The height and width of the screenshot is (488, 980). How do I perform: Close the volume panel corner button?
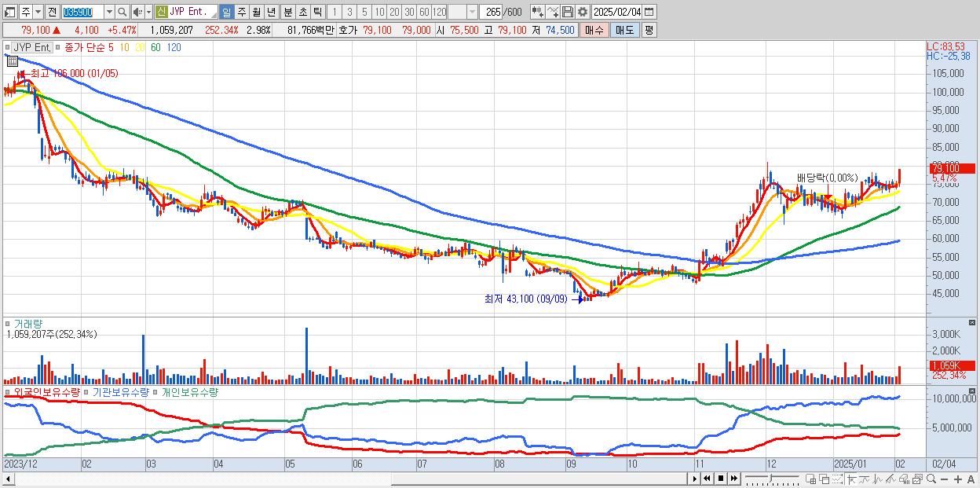[974, 323]
